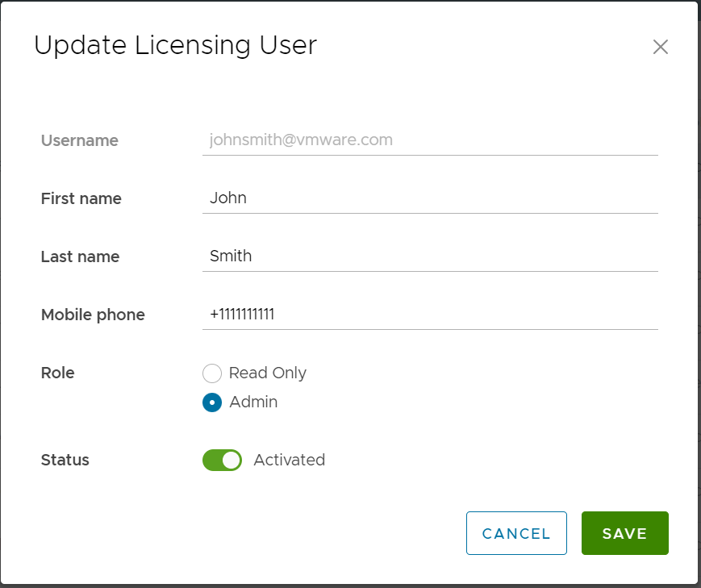Click the greyed-out Username email field
Image resolution: width=701 pixels, height=588 pixels.
click(x=429, y=140)
